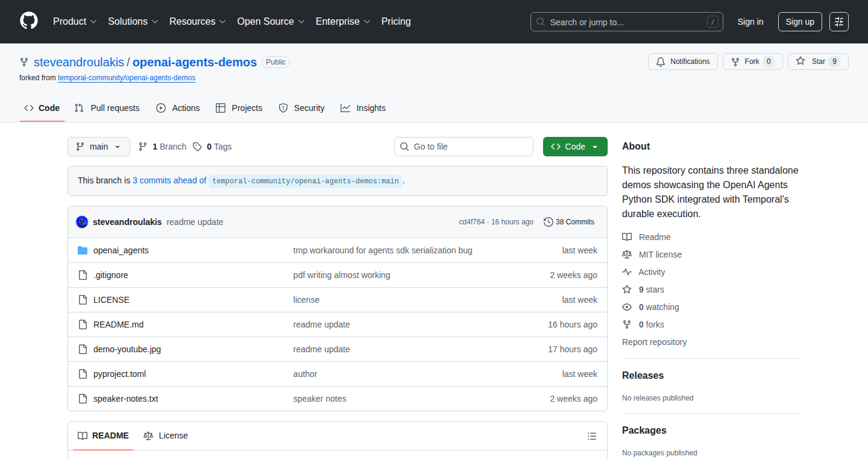Switch to the README tab below files
The image size is (868, 459).
pyautogui.click(x=103, y=435)
